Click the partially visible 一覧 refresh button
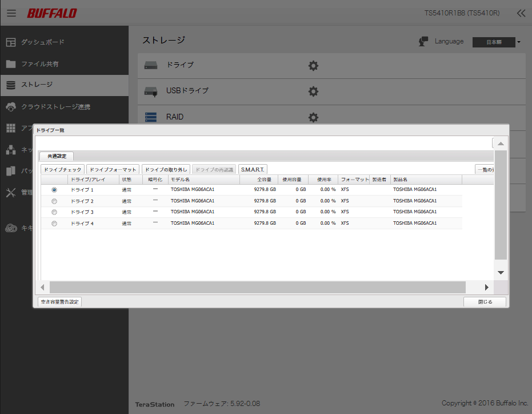The width and height of the screenshot is (532, 414). click(484, 169)
